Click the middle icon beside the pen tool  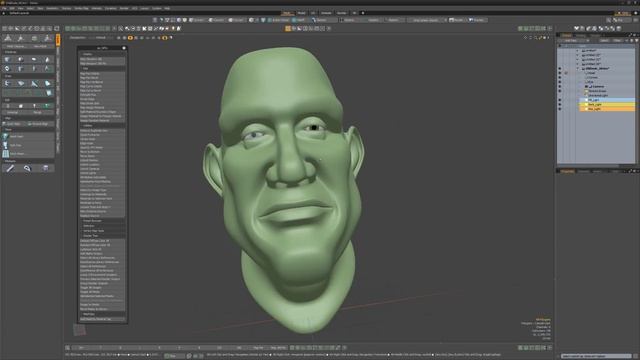point(27,168)
